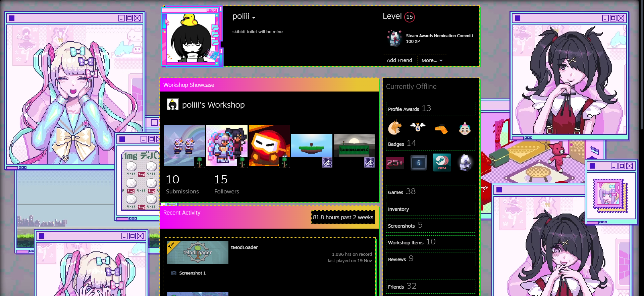Open the 25+ games badge
The image size is (644, 296).
[395, 163]
